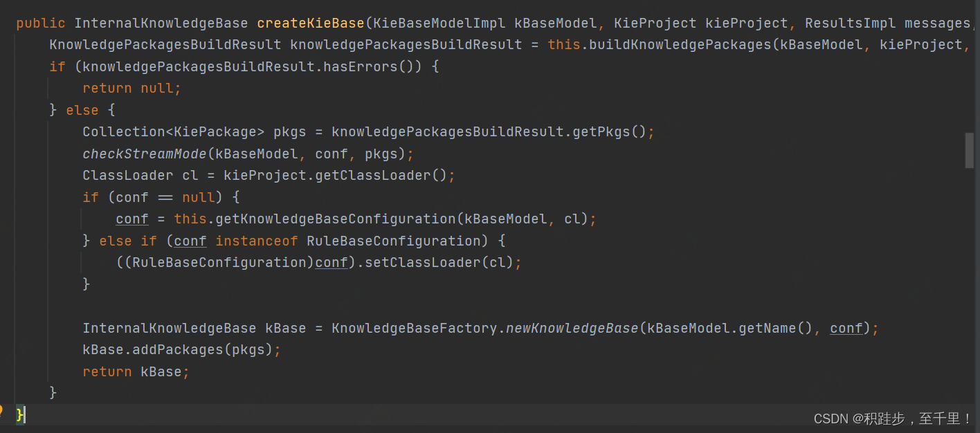Click the vertical scrollbar thumb on the right edge
Screen dimensions: 980x433
pos(970,151)
